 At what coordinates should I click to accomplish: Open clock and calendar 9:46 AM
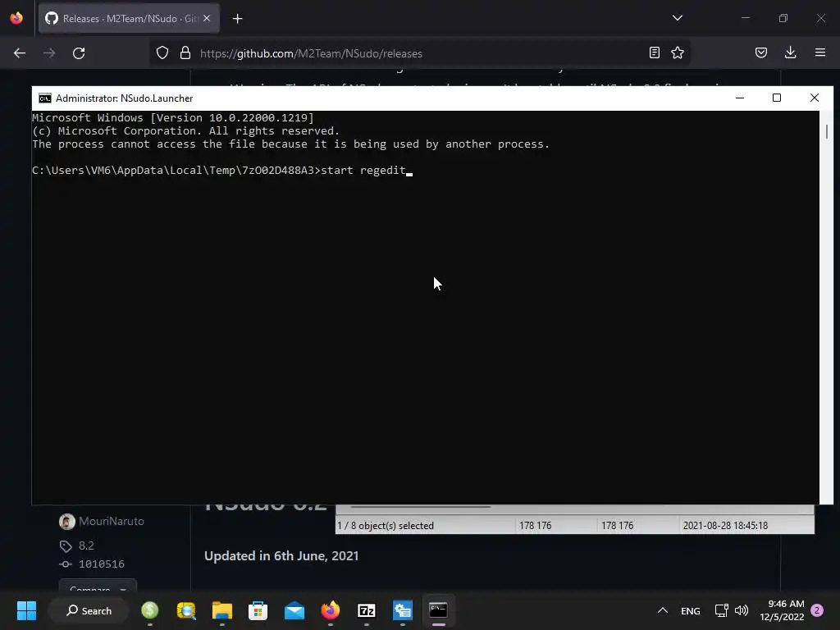pos(782,610)
